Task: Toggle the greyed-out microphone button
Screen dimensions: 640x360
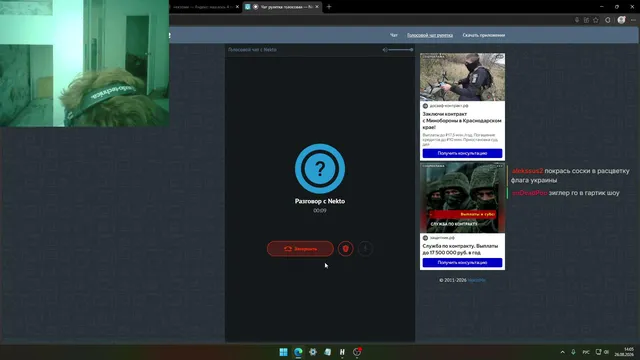Action: coord(365,249)
